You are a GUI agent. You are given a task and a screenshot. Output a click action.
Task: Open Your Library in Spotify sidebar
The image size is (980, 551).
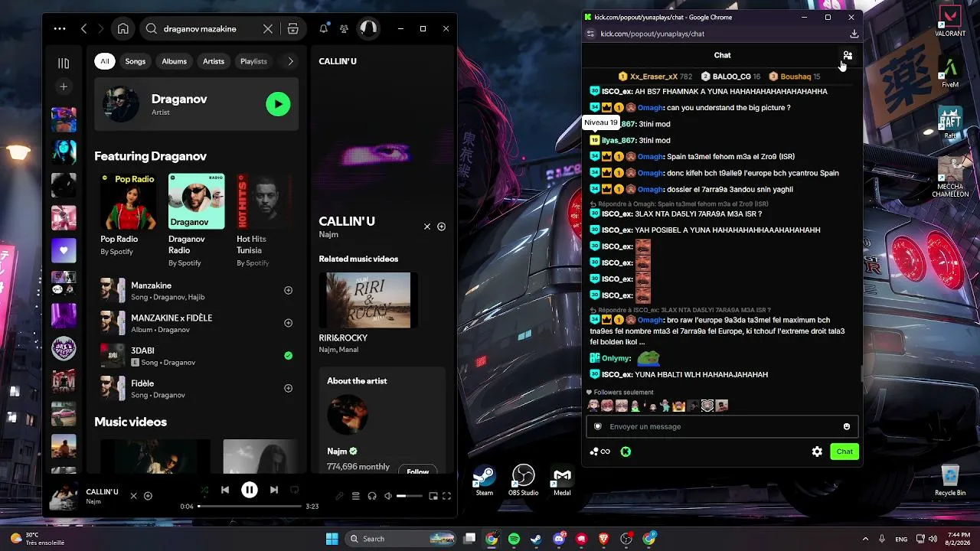64,64
